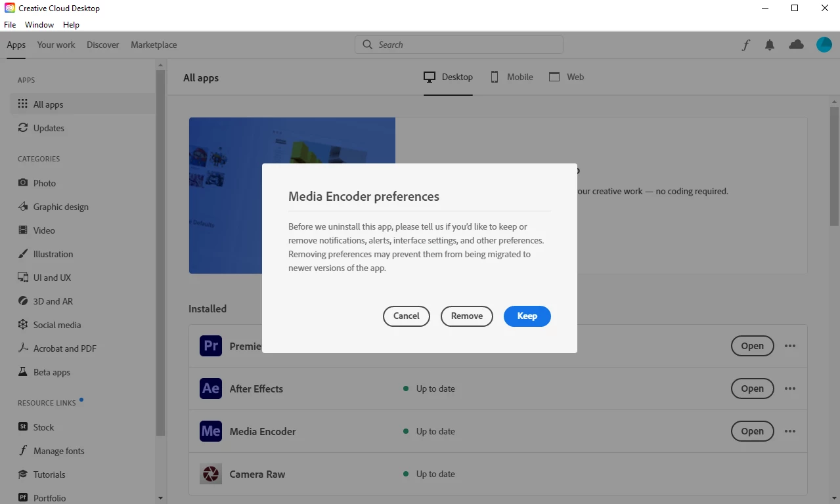Open the Help menu
This screenshot has height=504, width=840.
[71, 24]
